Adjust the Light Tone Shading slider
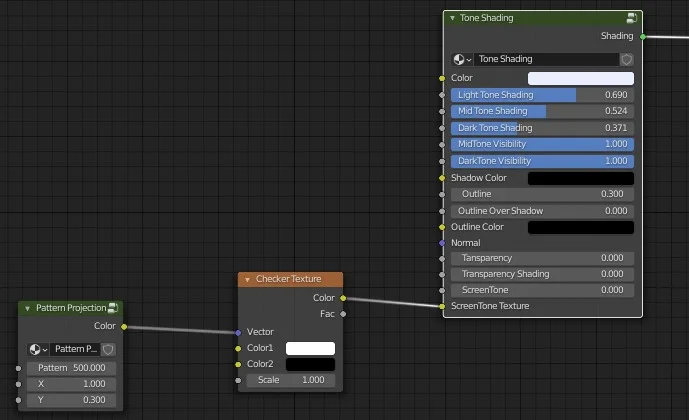 [x=542, y=95]
